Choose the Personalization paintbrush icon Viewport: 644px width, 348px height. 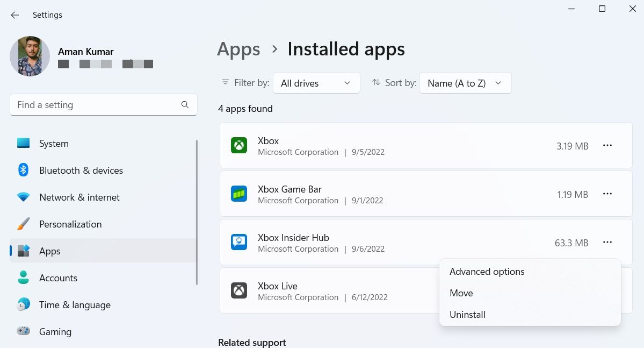[24, 224]
